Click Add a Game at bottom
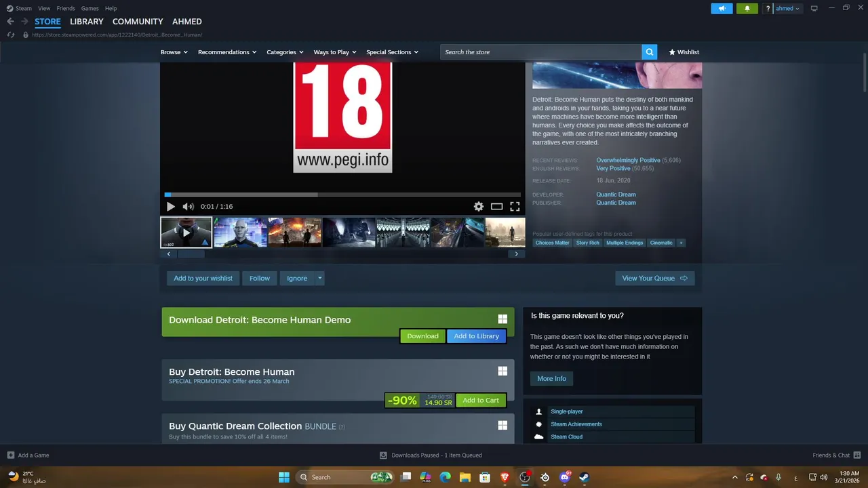Image resolution: width=868 pixels, height=488 pixels. [x=28, y=455]
